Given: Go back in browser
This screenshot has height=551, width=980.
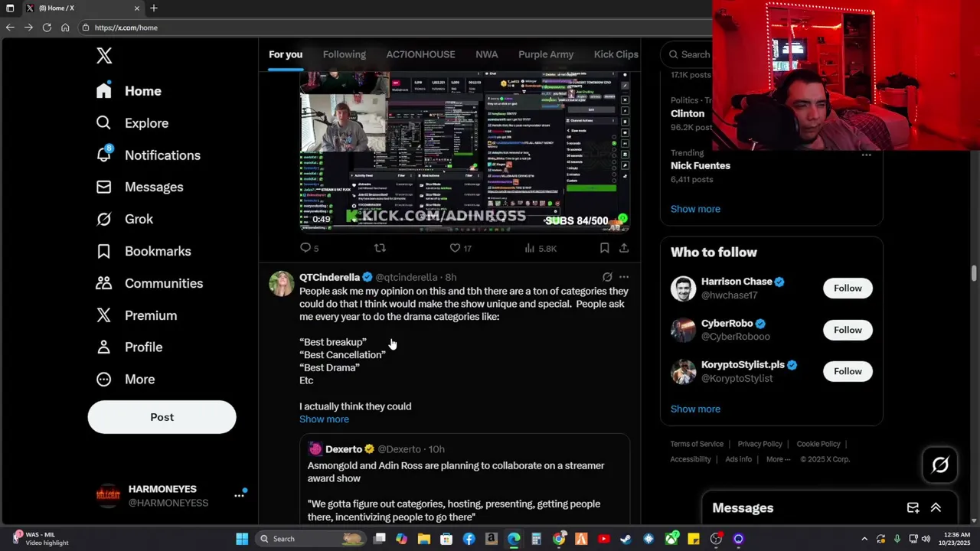Looking at the screenshot, I should [x=10, y=28].
